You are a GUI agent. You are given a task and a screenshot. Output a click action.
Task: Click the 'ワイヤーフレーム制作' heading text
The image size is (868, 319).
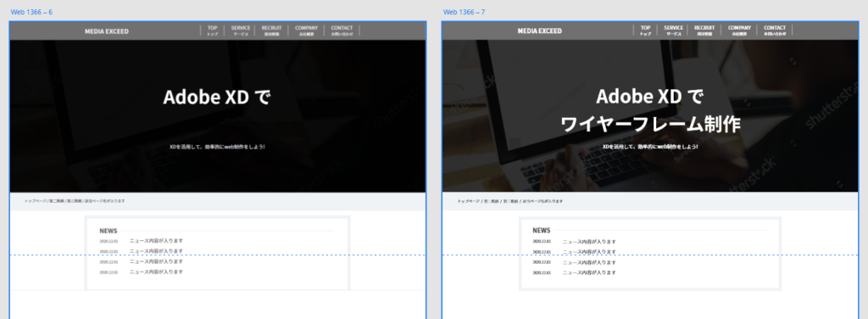(x=650, y=125)
